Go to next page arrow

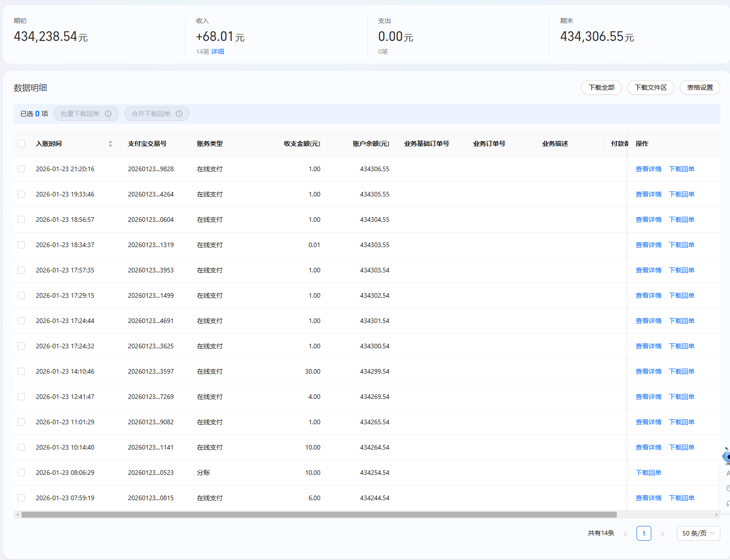(662, 534)
